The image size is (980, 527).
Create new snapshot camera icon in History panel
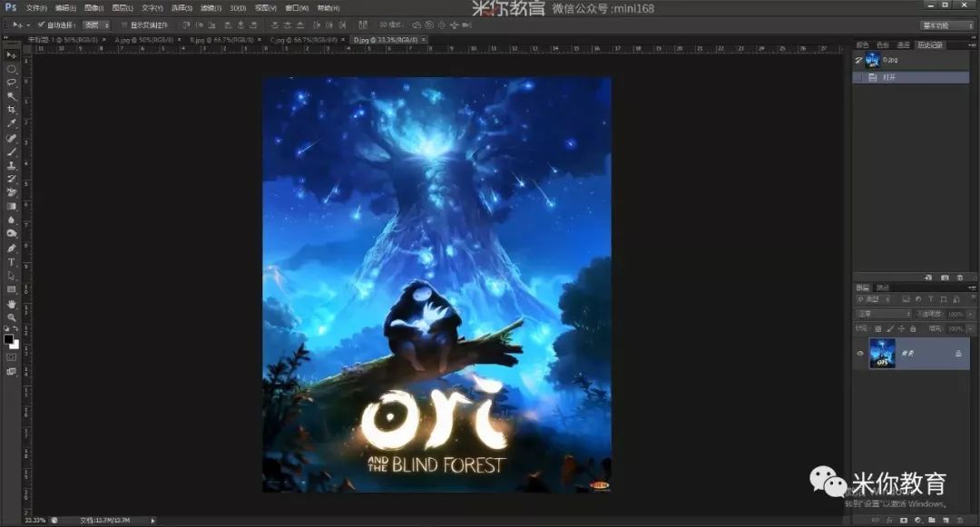945,278
